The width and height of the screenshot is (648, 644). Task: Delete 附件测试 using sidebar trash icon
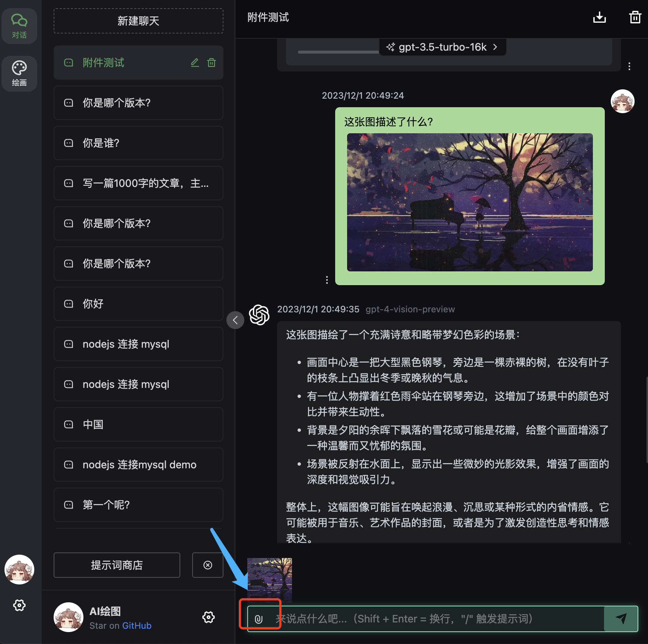tap(212, 63)
